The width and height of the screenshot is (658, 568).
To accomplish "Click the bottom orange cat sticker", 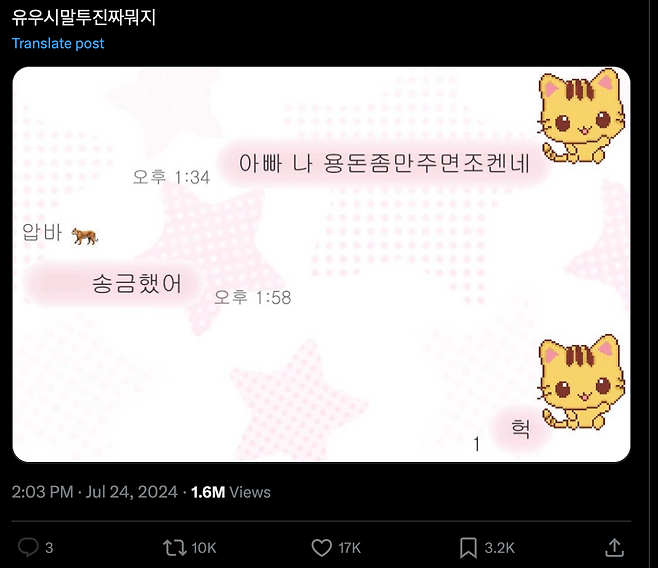I will coord(581,382).
